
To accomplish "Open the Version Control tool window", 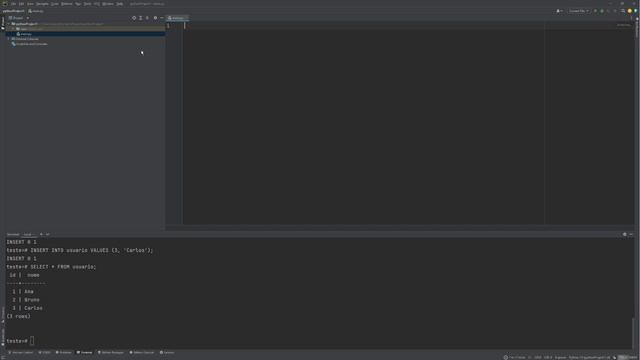I will (20, 352).
